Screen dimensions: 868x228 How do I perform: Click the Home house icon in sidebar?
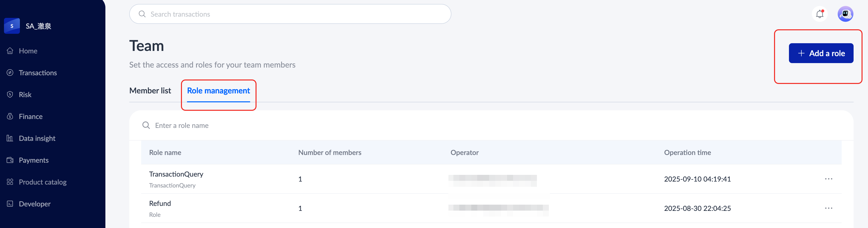[x=10, y=51]
